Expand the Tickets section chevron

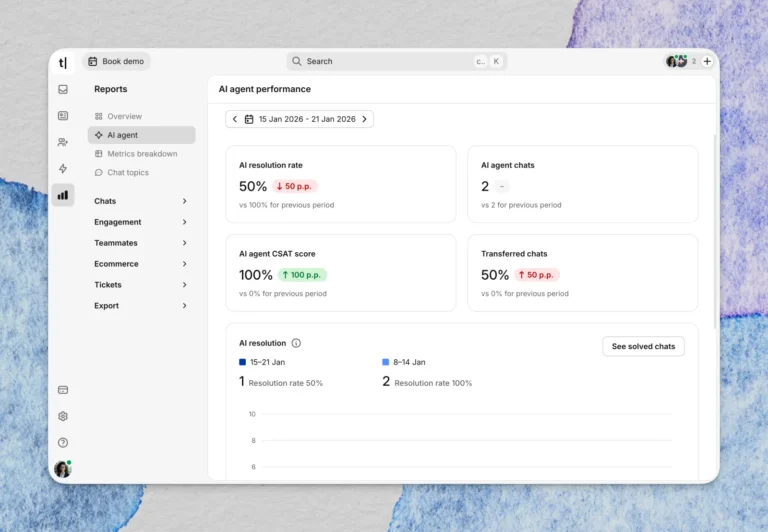click(185, 285)
